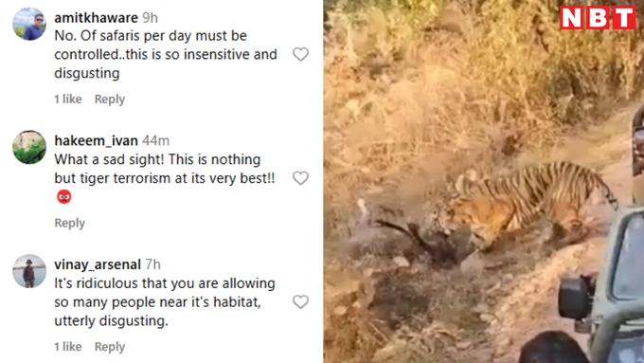
Task: View the 1 like on amitkhaware's comment
Action: (x=68, y=100)
